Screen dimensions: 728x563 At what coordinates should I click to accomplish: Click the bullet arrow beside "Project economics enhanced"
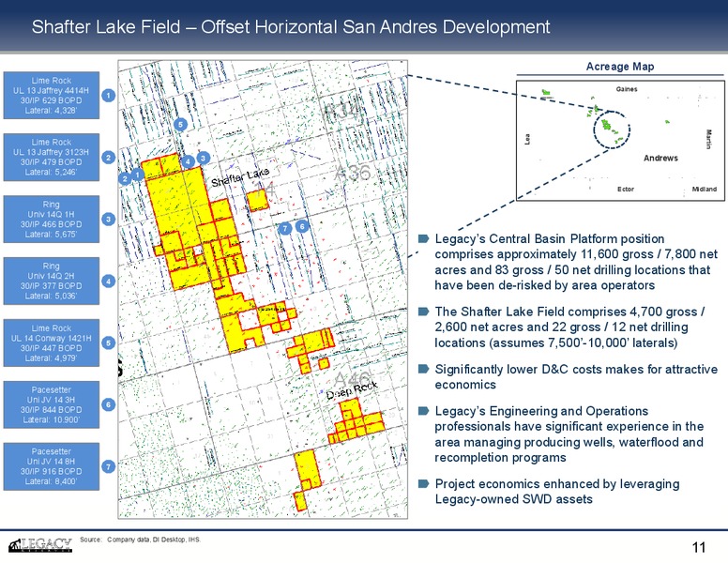[423, 483]
